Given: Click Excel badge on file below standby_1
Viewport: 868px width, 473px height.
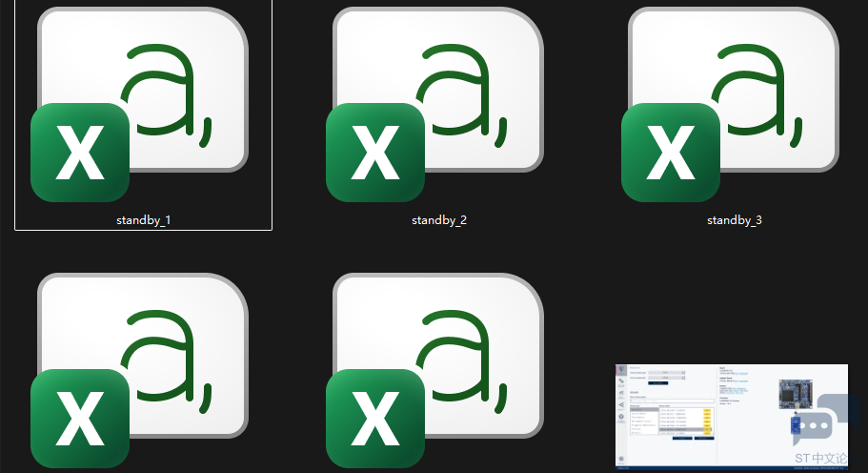Looking at the screenshot, I should coord(80,418).
